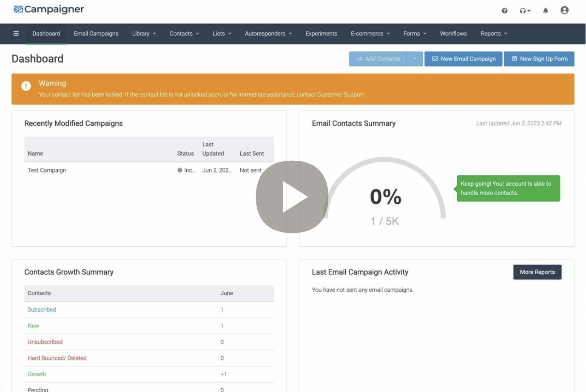
Task: Expand the Reports dropdown menu
Action: click(494, 34)
